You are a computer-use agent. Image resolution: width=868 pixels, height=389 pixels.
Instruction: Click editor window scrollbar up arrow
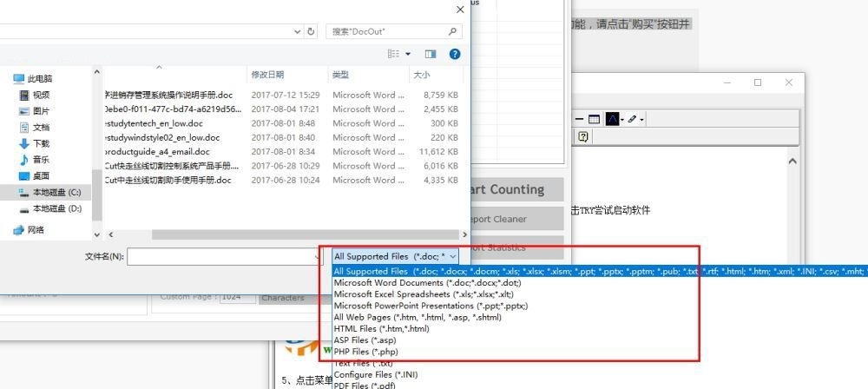pos(792,161)
